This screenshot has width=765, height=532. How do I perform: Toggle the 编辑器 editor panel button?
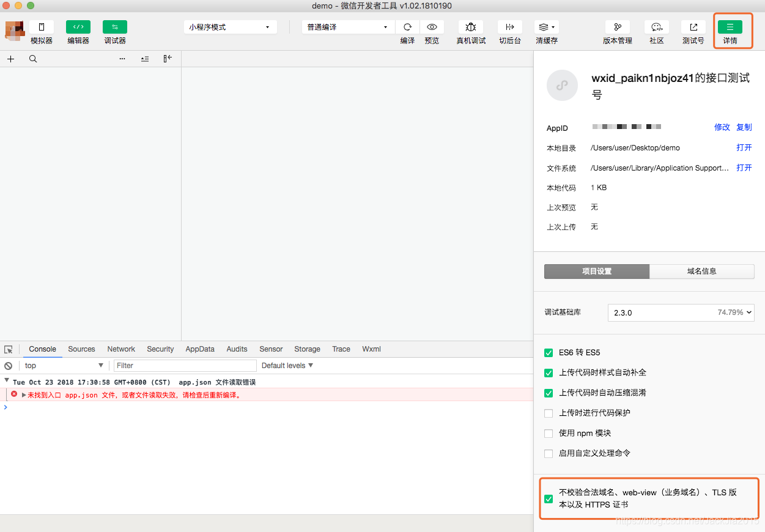point(78,27)
